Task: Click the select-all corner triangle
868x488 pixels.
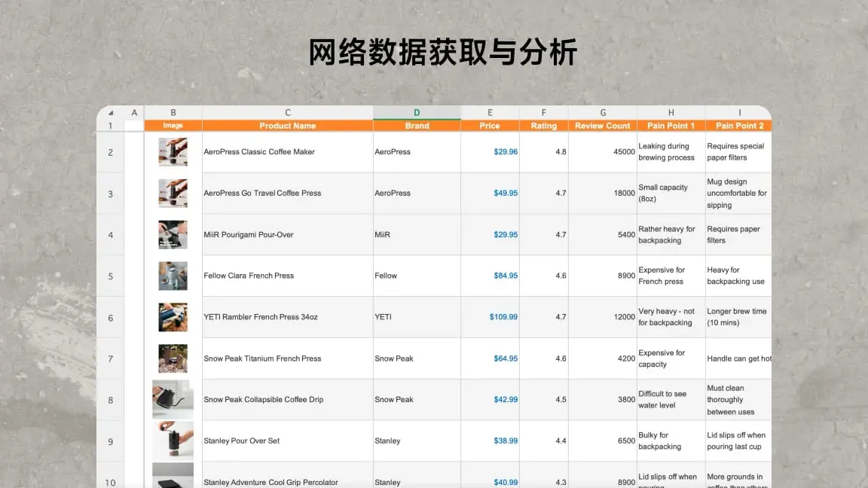Action: (x=111, y=113)
